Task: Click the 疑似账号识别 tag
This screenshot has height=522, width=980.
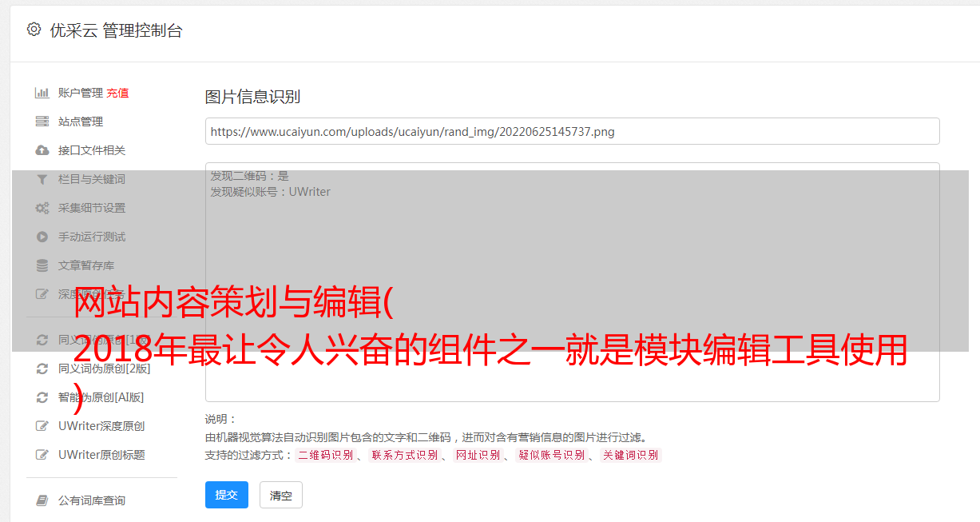Action: tap(552, 455)
